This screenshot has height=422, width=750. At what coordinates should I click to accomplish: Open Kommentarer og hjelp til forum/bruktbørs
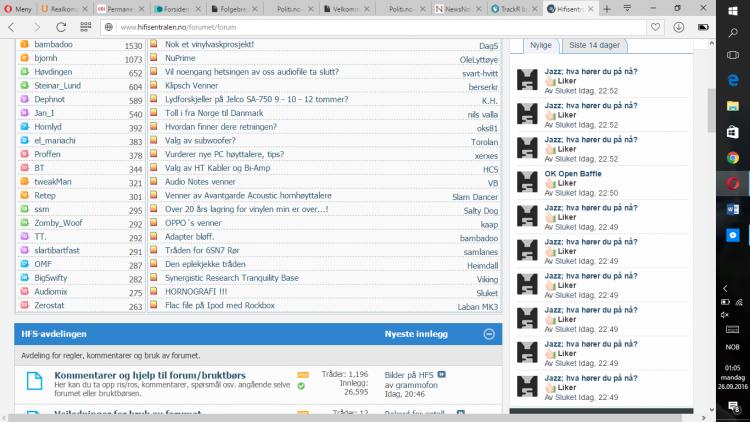[150, 375]
